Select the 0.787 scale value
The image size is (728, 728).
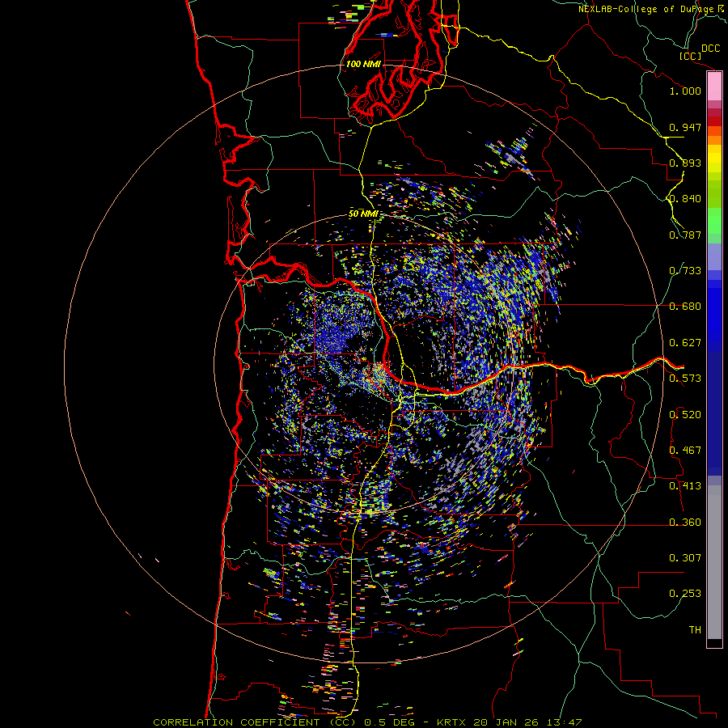[685, 235]
